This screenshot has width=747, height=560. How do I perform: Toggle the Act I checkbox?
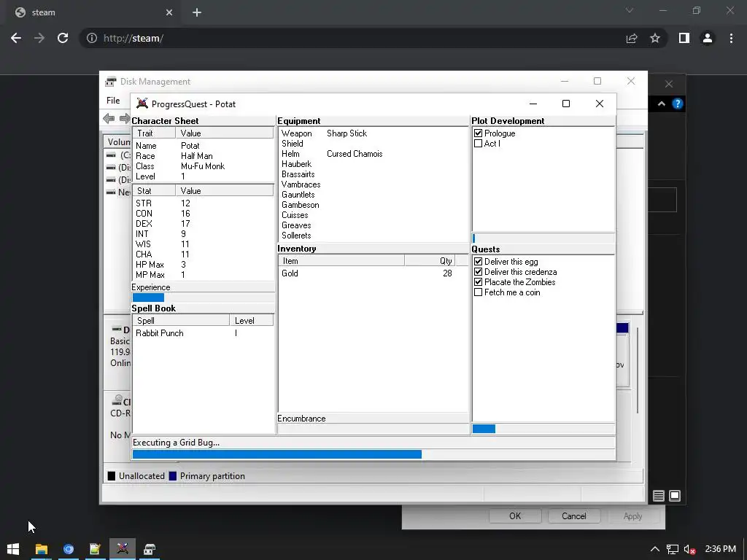[479, 144]
